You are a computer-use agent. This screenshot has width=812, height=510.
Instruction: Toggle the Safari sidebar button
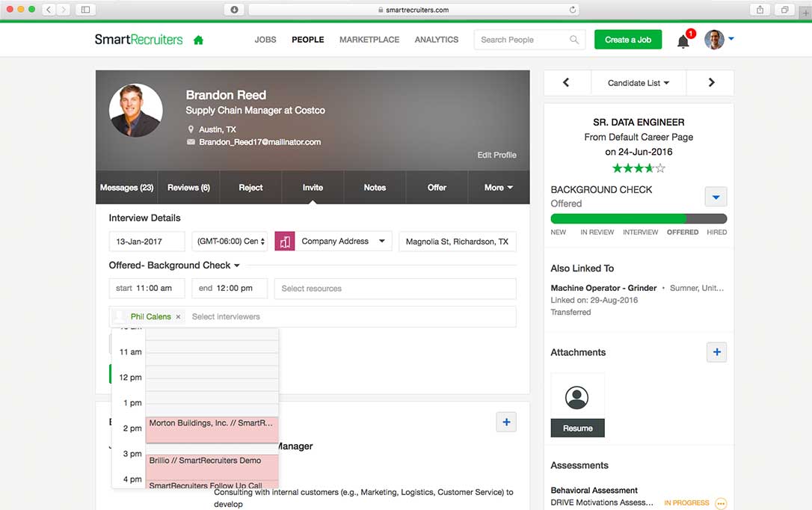86,9
